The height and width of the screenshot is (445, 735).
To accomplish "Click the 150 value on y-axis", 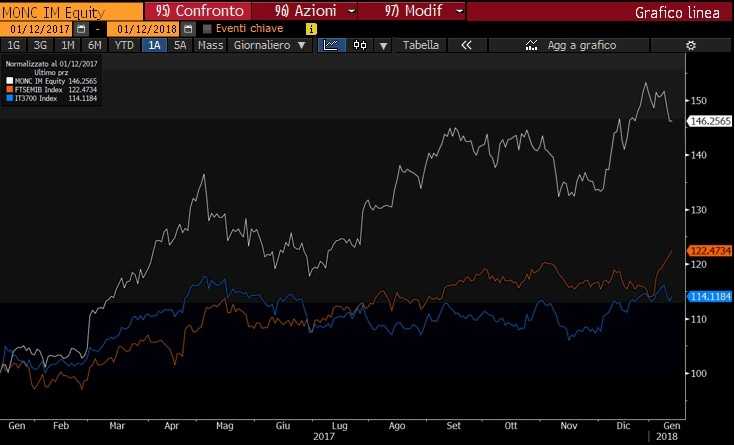I will click(x=698, y=100).
